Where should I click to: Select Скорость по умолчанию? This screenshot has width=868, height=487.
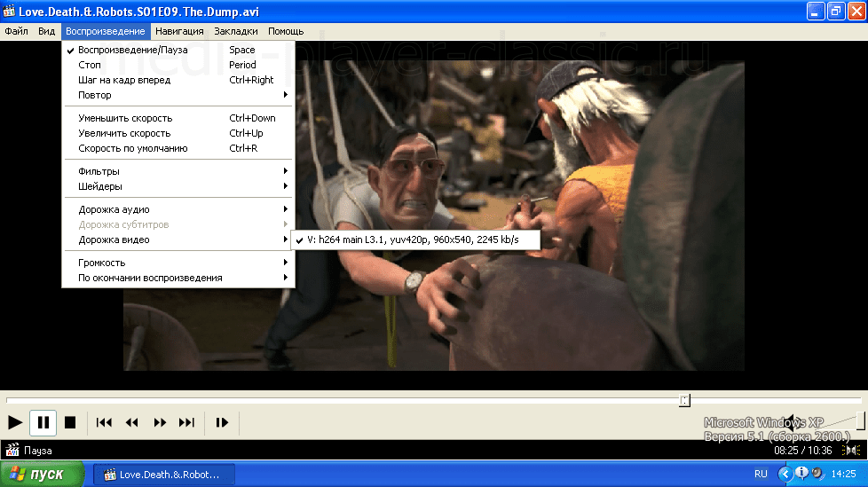click(178, 148)
